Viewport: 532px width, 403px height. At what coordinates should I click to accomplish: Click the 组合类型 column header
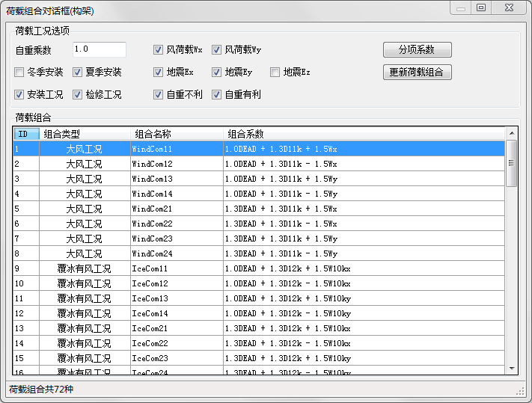pyautogui.click(x=84, y=134)
